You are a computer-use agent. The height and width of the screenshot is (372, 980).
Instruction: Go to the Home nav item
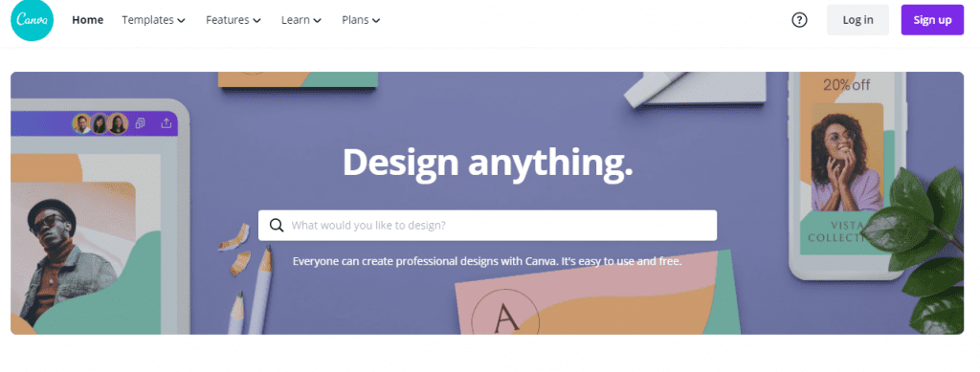(87, 20)
